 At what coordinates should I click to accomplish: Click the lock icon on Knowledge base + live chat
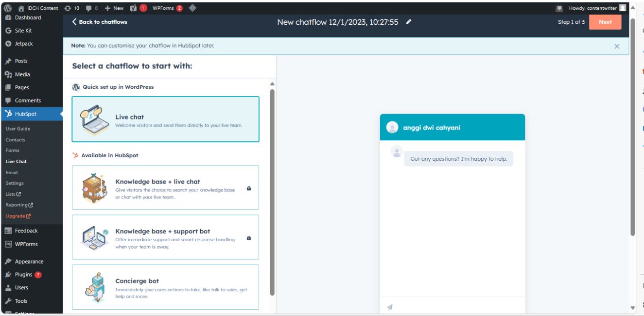249,188
